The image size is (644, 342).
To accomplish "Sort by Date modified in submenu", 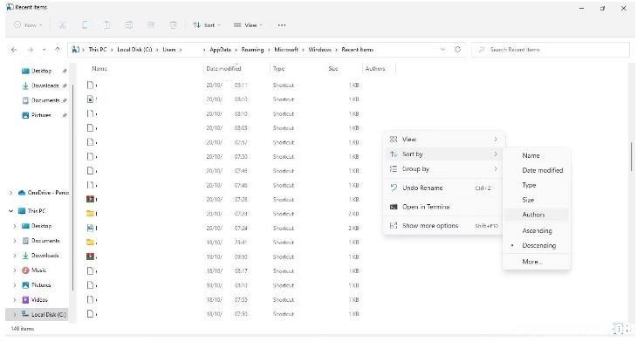I will (x=536, y=170).
